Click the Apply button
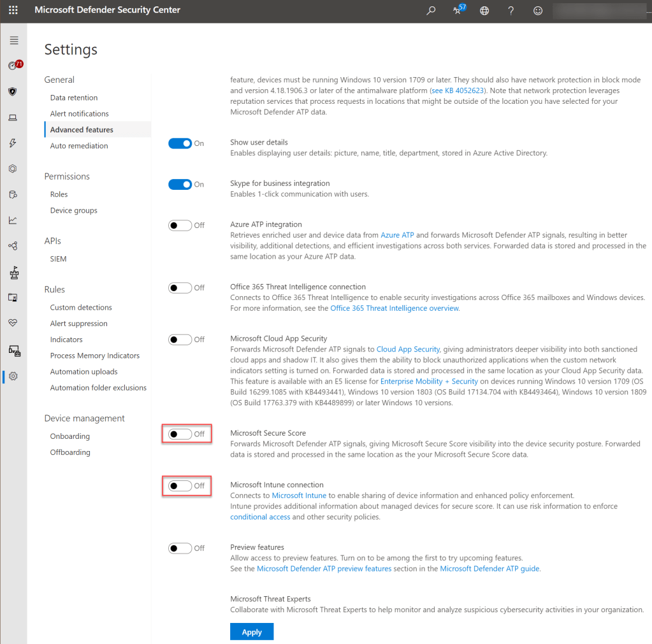Image resolution: width=652 pixels, height=644 pixels. (x=252, y=632)
